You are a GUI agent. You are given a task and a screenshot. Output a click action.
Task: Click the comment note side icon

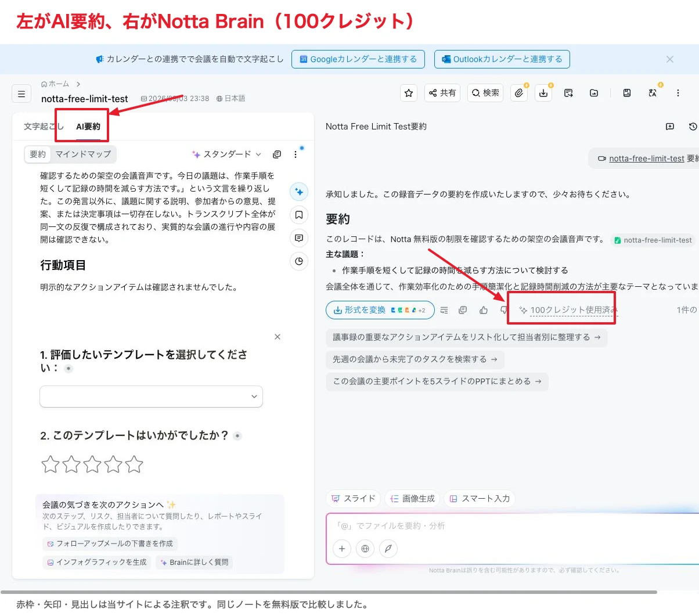[x=299, y=238]
